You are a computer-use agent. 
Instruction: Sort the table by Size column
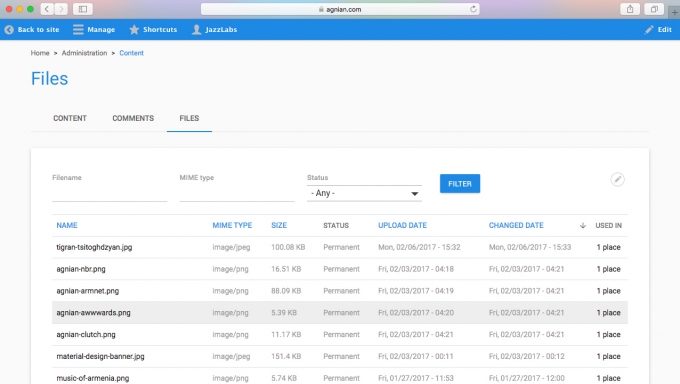coord(279,225)
